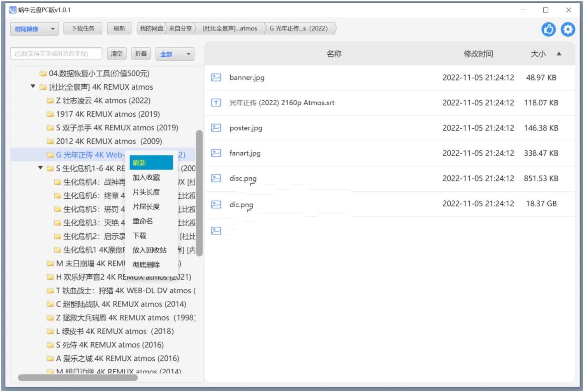584x392 pixels.
Task: Select the subtitle icon beside the Atmos.srt file
Action: point(216,102)
